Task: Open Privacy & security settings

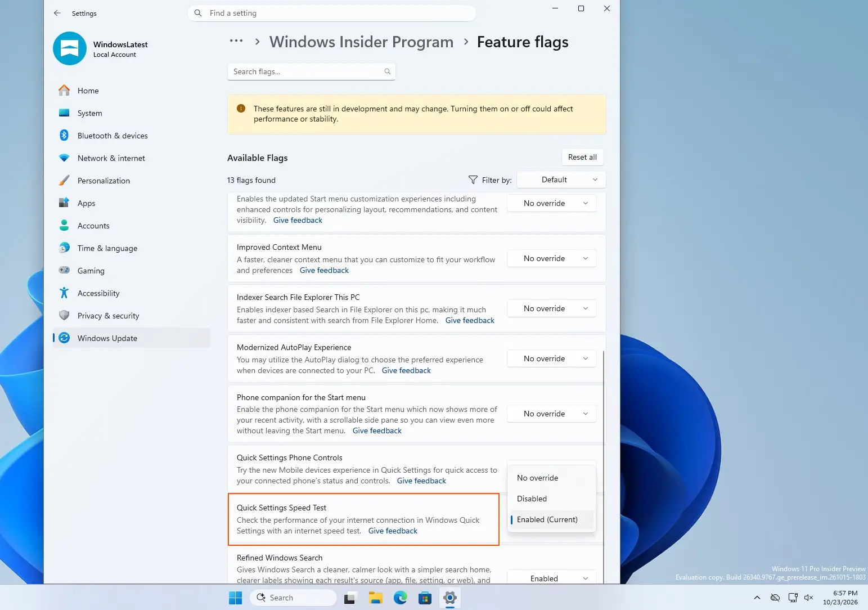Action: tap(132, 316)
